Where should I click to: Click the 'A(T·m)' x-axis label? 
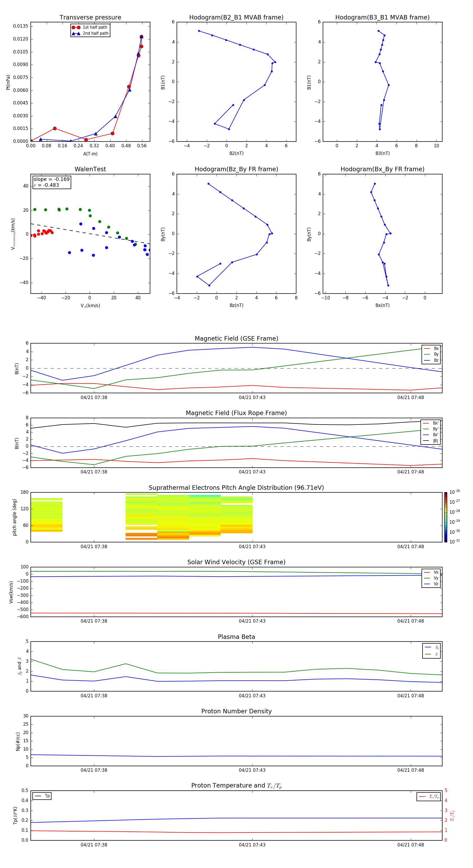90,154
